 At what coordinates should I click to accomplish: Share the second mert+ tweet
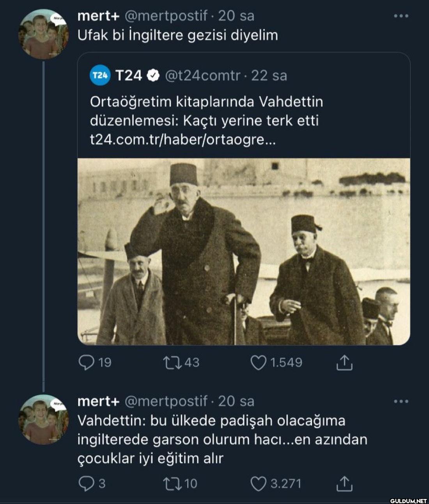click(344, 484)
